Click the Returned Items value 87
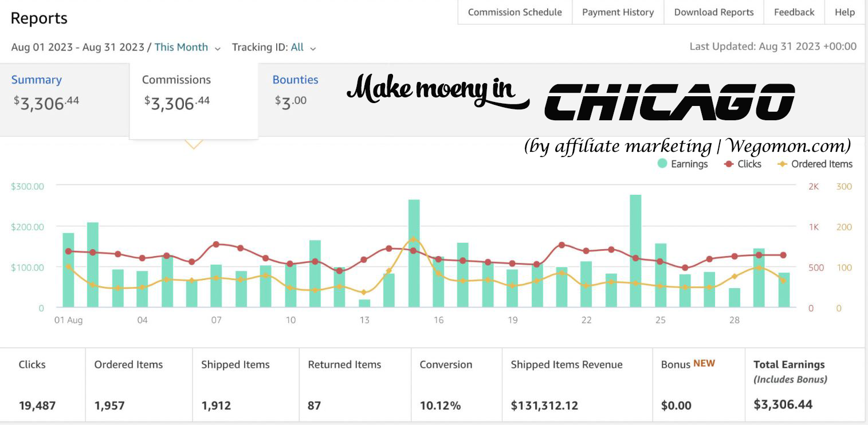Viewport: 868px width, 425px height. pos(314,406)
